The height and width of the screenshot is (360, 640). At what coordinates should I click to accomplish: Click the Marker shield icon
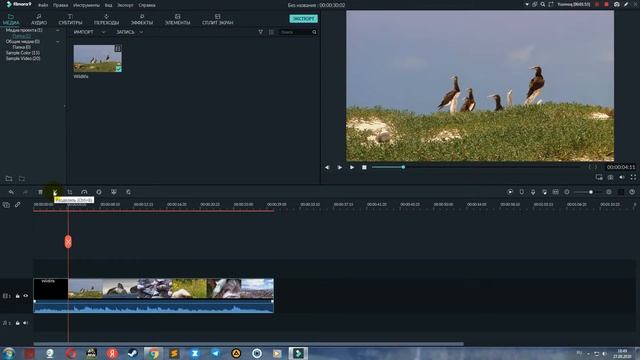coord(522,192)
